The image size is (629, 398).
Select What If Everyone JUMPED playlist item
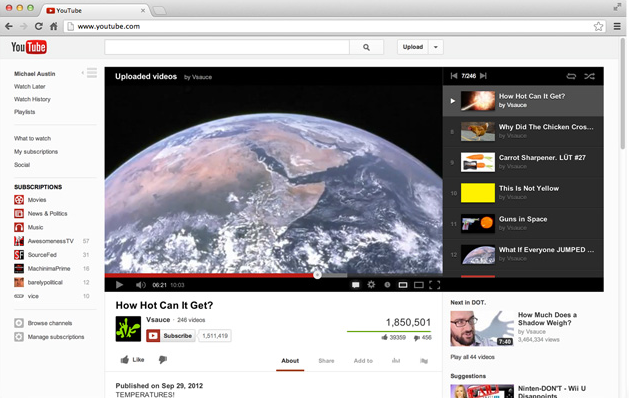pyautogui.click(x=523, y=254)
